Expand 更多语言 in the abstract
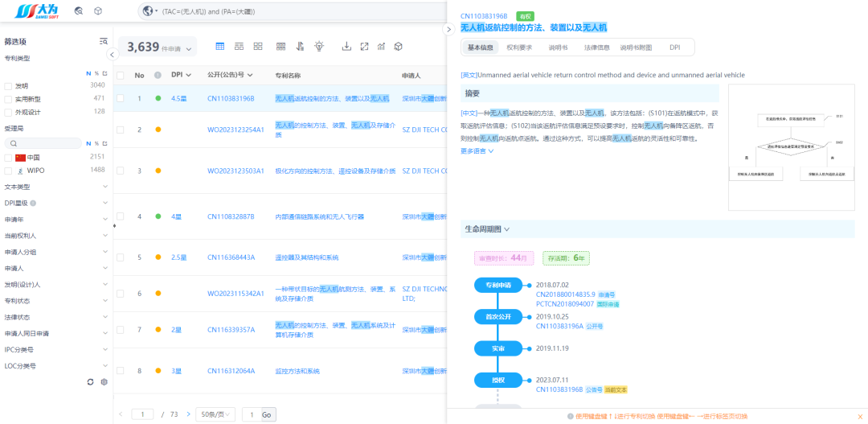This screenshot has height=424, width=868. point(477,150)
